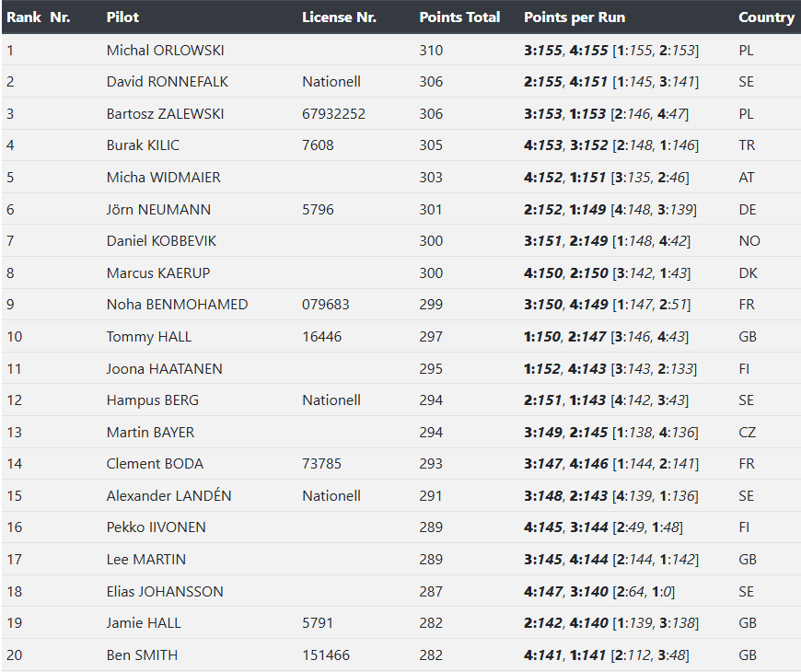
Task: Select pilot name Burak KILIC
Action: tap(143, 145)
